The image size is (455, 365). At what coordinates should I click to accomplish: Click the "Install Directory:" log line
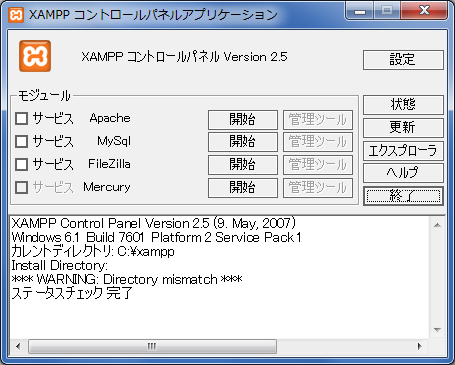pyautogui.click(x=60, y=266)
